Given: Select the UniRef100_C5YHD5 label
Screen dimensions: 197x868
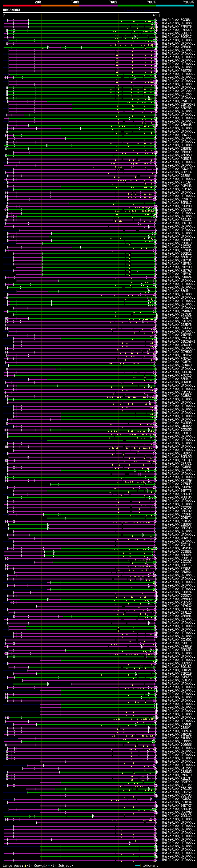Looking at the screenshot, I should click(x=177, y=352).
